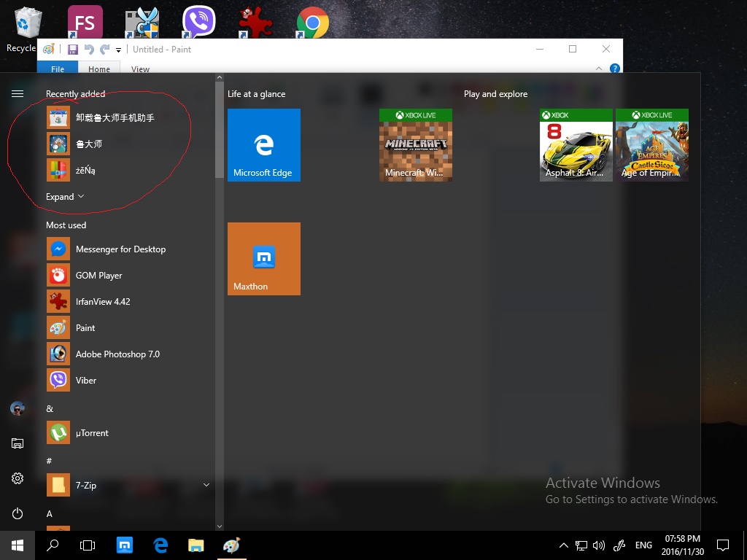Click the 'Play and explore' group header
The width and height of the screenshot is (747, 560).
click(x=495, y=94)
